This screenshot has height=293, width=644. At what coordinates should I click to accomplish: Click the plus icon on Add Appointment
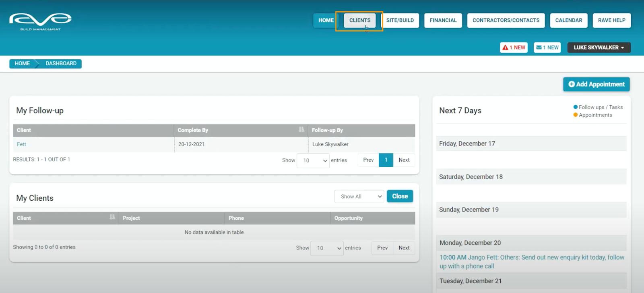pos(572,84)
